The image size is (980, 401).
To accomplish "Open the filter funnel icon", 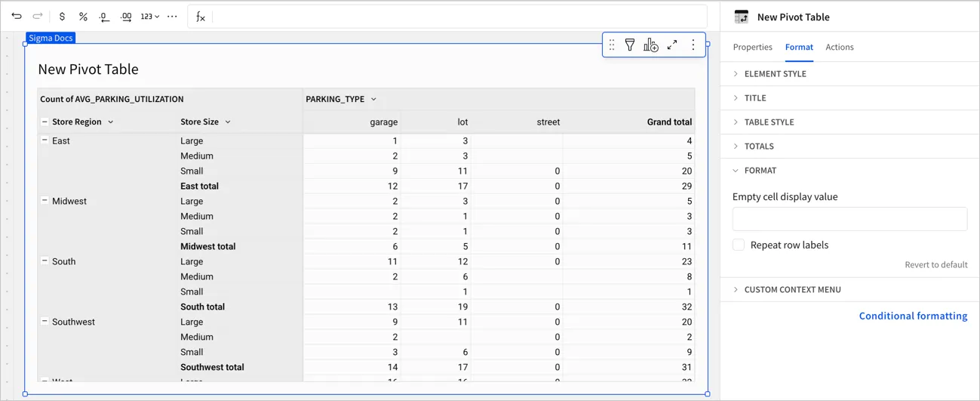I will click(630, 45).
